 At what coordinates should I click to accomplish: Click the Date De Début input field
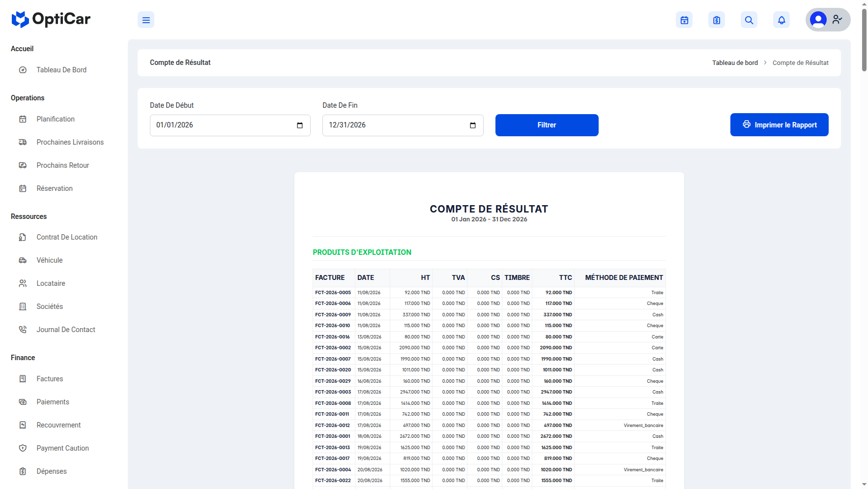tap(230, 125)
